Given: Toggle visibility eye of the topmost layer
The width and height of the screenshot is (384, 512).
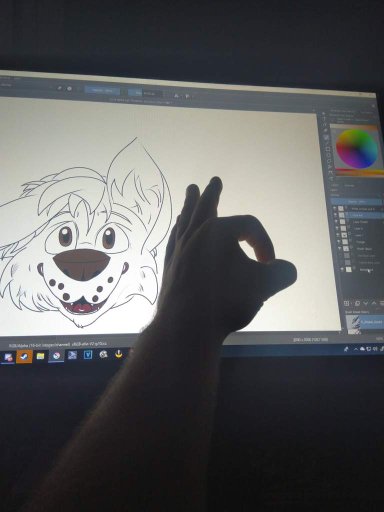Looking at the screenshot, I should (x=335, y=208).
